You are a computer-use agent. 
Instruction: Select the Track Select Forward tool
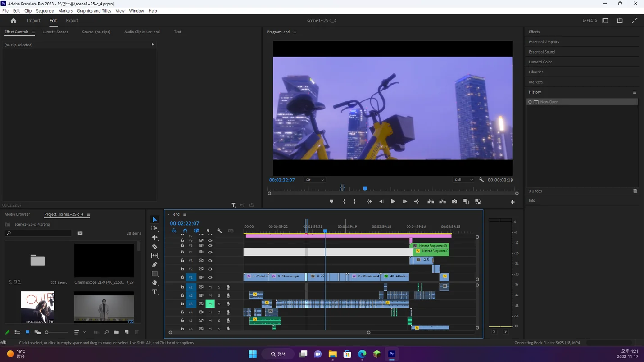pyautogui.click(x=154, y=229)
